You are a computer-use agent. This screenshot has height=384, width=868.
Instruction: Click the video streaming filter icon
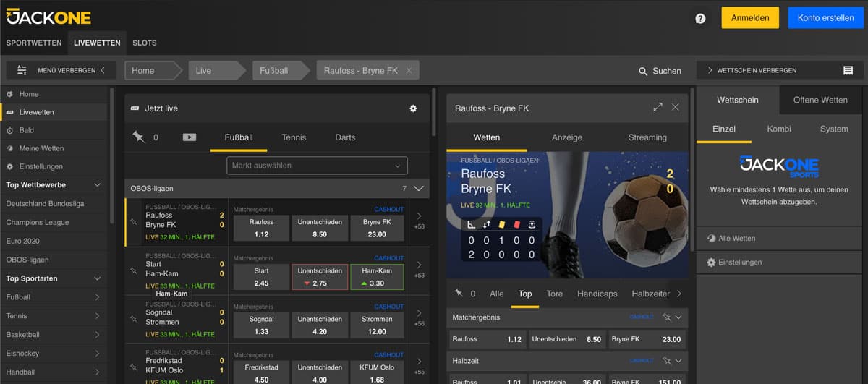tap(190, 137)
